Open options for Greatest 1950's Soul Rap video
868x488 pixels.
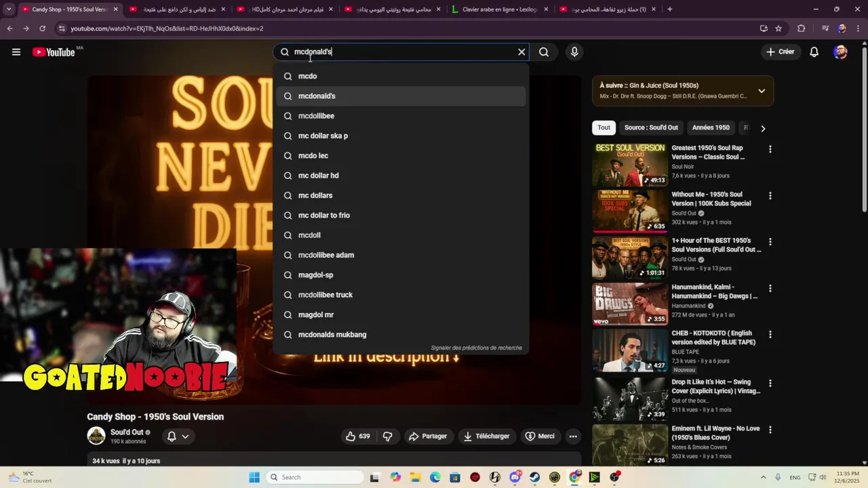pos(770,149)
